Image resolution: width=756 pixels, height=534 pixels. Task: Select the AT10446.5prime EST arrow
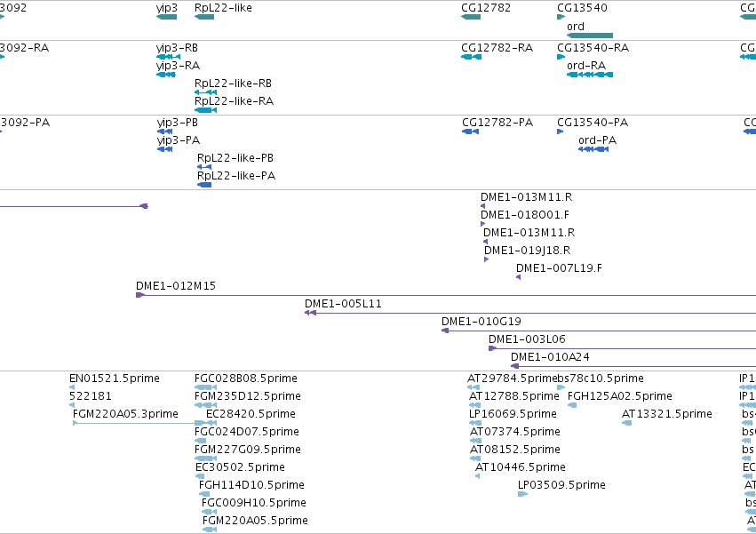click(477, 476)
